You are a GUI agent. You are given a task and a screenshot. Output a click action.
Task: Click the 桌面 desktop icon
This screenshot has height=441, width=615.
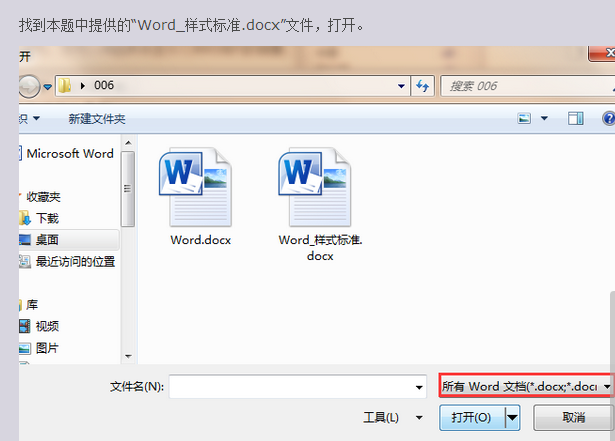(25, 240)
